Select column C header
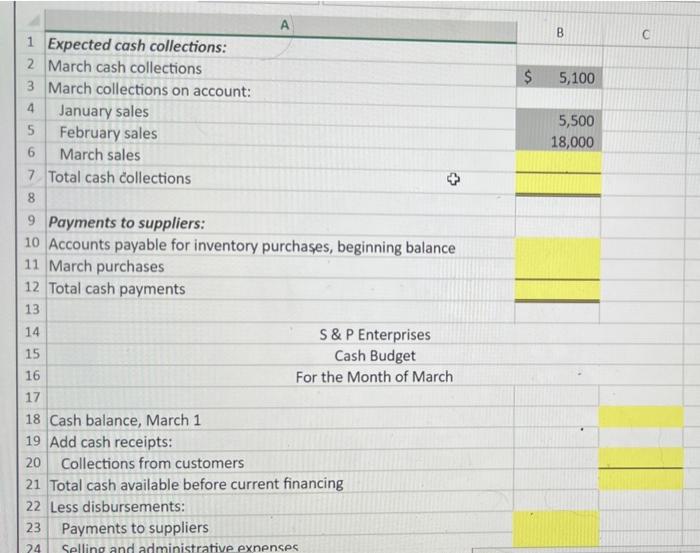The width and height of the screenshot is (700, 553). (646, 34)
